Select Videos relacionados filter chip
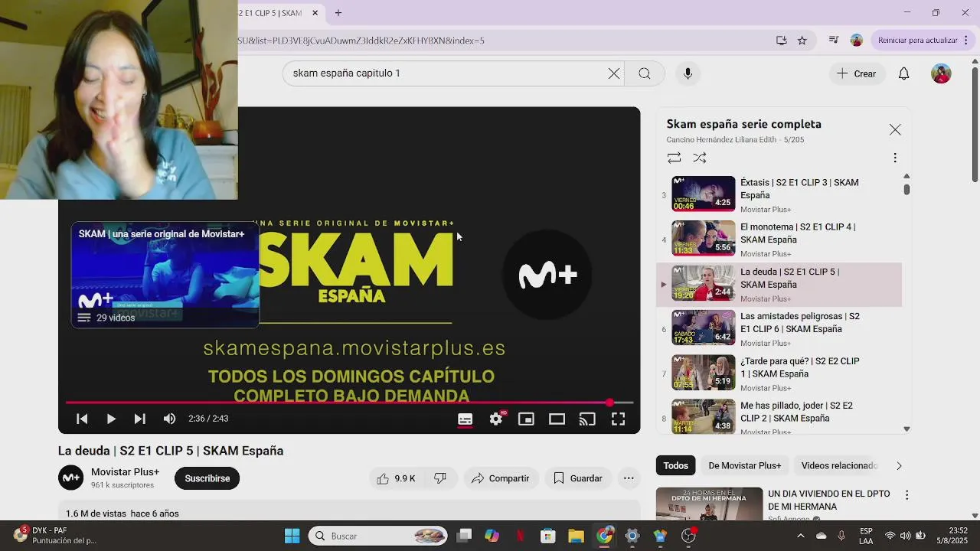 coord(839,465)
